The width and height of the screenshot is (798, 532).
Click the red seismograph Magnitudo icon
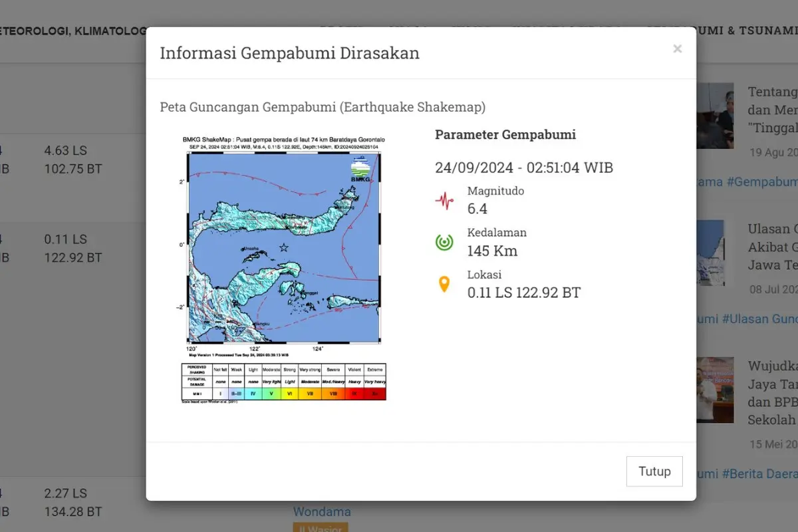pos(444,200)
